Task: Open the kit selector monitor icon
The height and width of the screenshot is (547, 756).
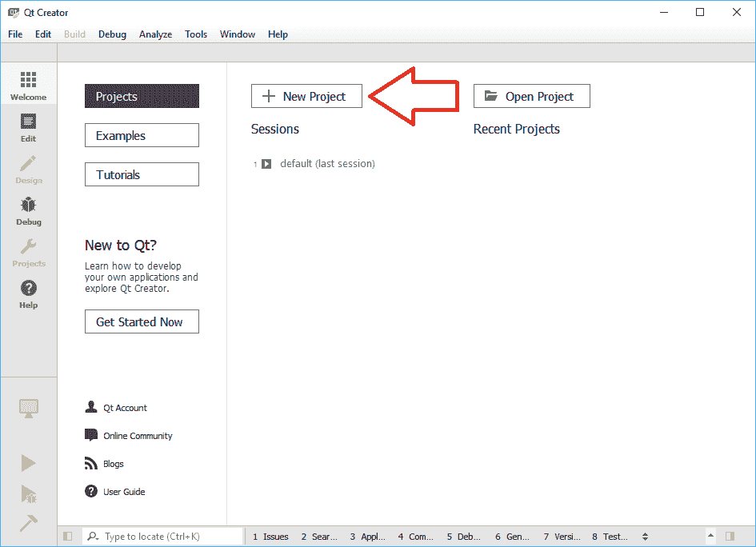Action: tap(28, 409)
